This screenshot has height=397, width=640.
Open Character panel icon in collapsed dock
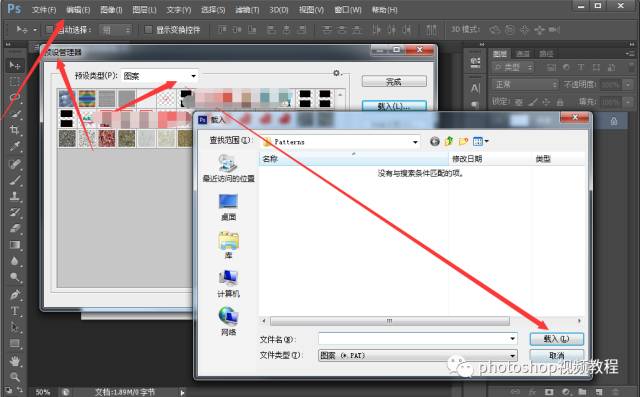[x=475, y=88]
